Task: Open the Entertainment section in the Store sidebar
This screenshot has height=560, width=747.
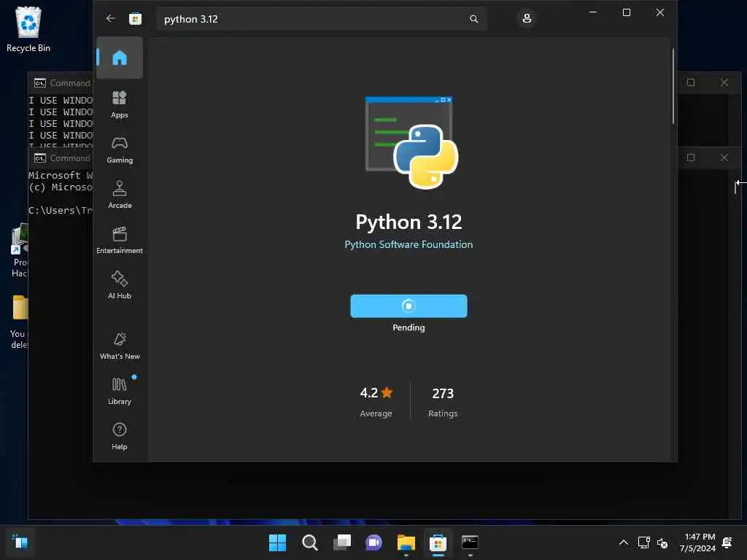Action: (120, 240)
